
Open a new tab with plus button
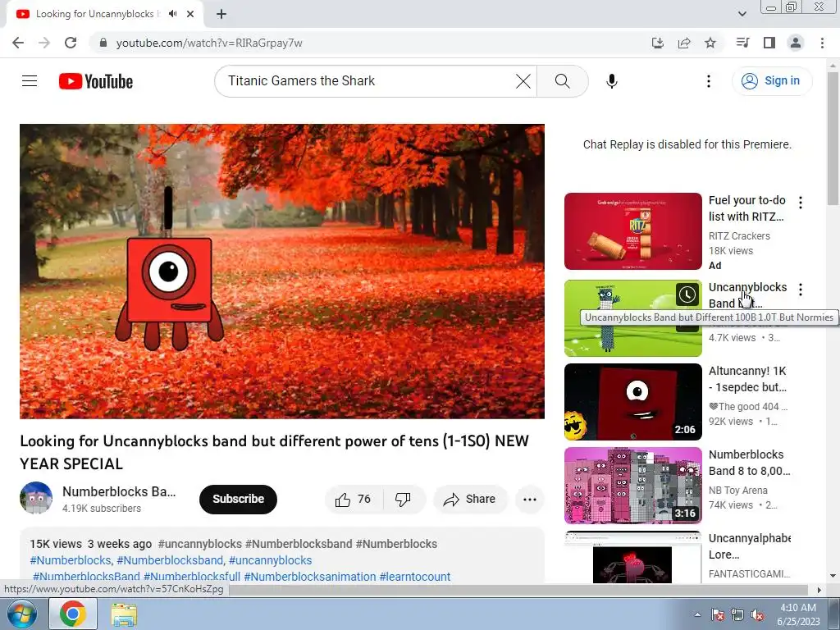221,14
